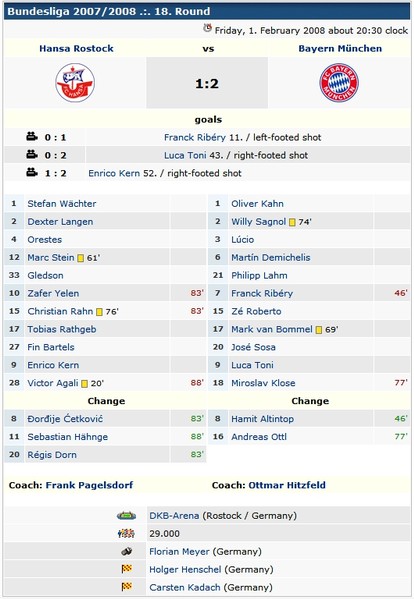Click the spectators attendance icon

tap(126, 533)
